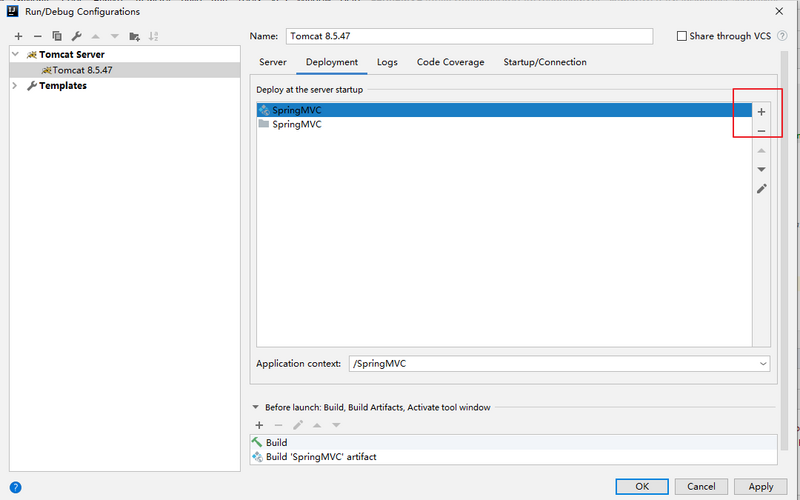Sort configurations alphabetically
800x500 pixels.
coord(153,36)
